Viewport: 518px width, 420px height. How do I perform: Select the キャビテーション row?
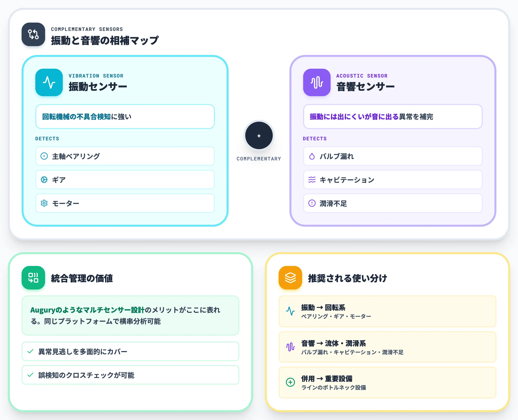click(393, 180)
